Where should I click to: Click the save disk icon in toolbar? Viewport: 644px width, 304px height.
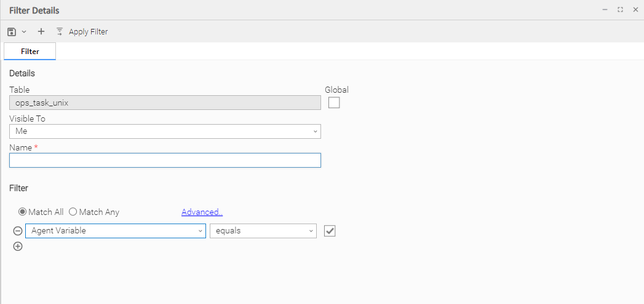12,31
